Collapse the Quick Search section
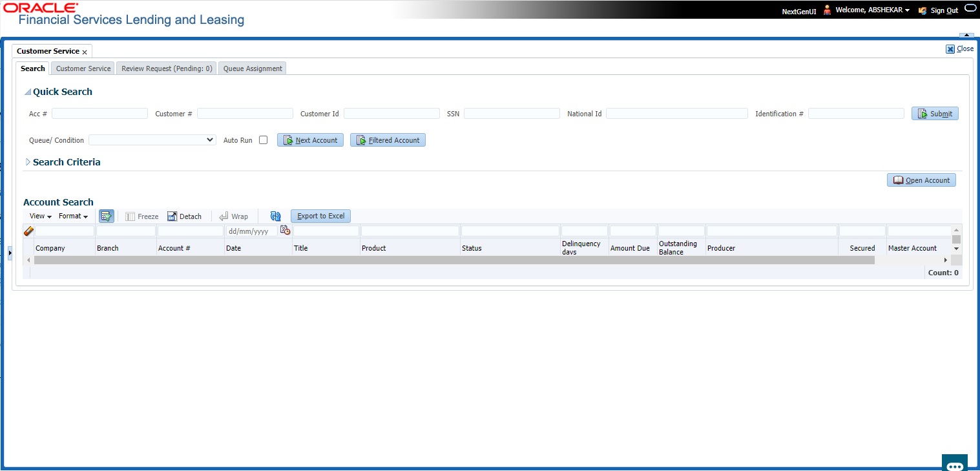The image size is (980, 471). tap(28, 92)
